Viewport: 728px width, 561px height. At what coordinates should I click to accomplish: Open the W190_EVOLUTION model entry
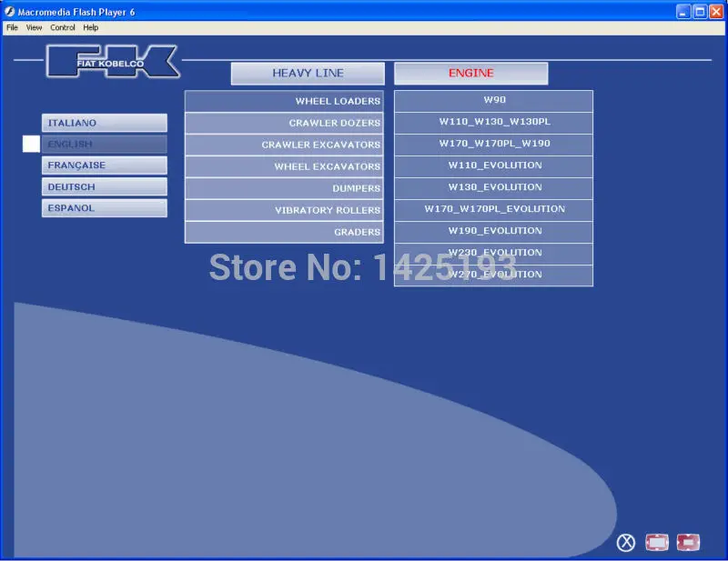pos(493,231)
